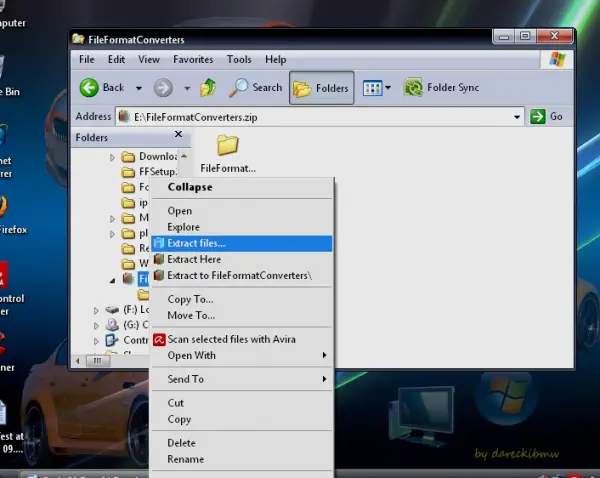Screen dimensions: 600x478
Task: Open the Forward history dropdown arrow
Action: coord(187,88)
